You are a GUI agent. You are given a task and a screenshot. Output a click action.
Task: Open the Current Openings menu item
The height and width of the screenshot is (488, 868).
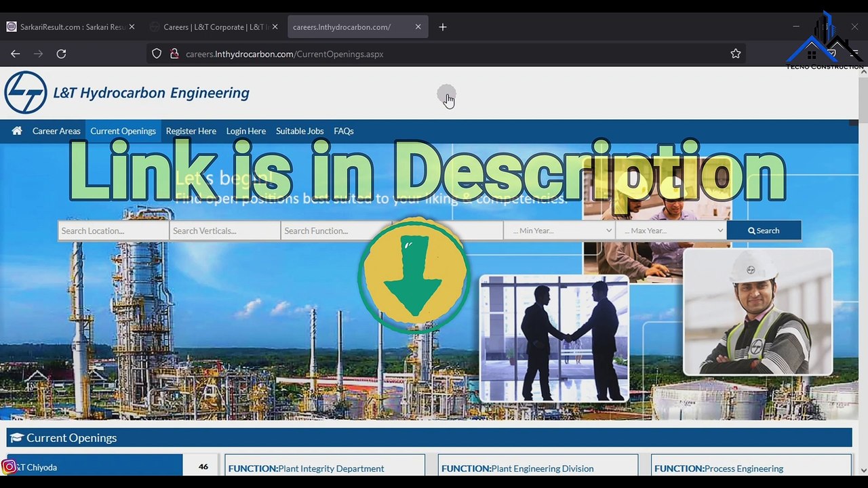point(123,131)
